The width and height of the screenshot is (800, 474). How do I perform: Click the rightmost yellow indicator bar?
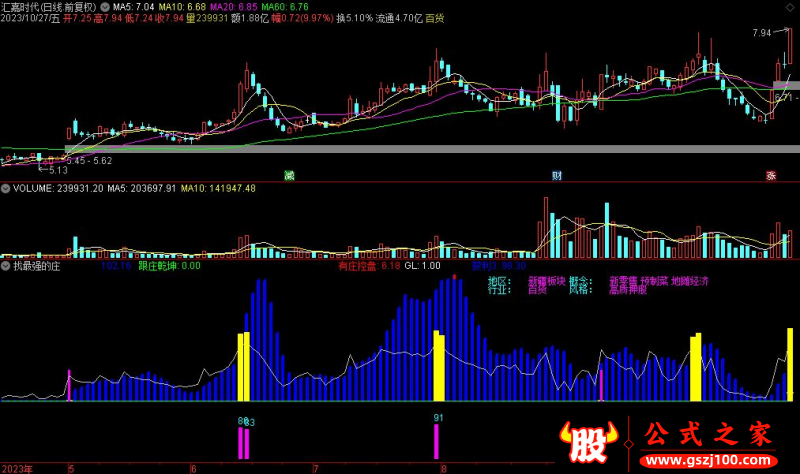(790, 364)
